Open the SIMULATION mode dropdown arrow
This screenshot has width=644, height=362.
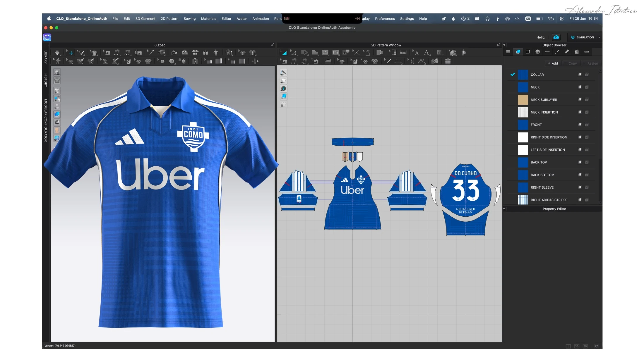pyautogui.click(x=600, y=37)
